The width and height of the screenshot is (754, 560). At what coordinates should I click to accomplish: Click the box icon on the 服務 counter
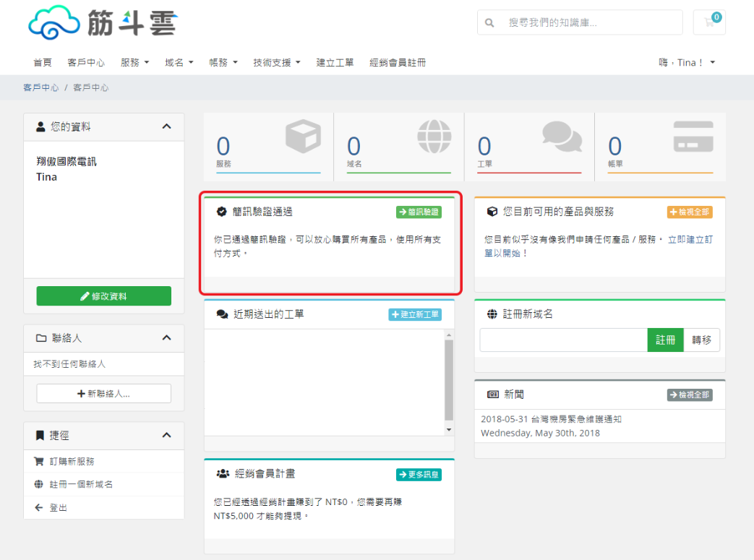[x=301, y=136]
